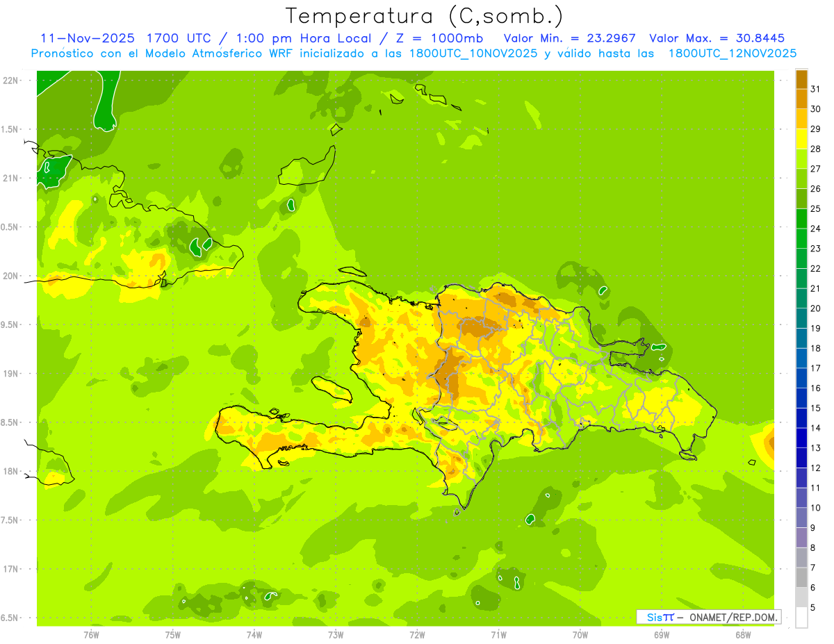Click the '73W' longitude axis label
The image size is (834, 644).
tap(336, 635)
